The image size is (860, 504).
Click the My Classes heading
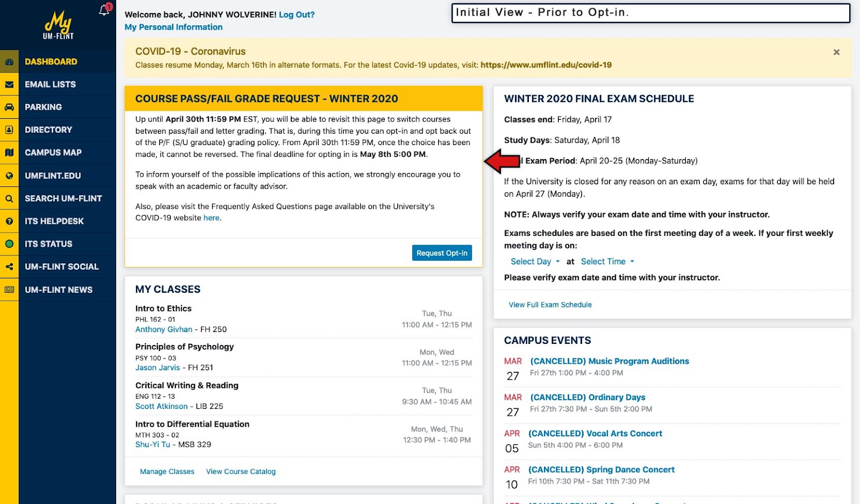click(168, 290)
